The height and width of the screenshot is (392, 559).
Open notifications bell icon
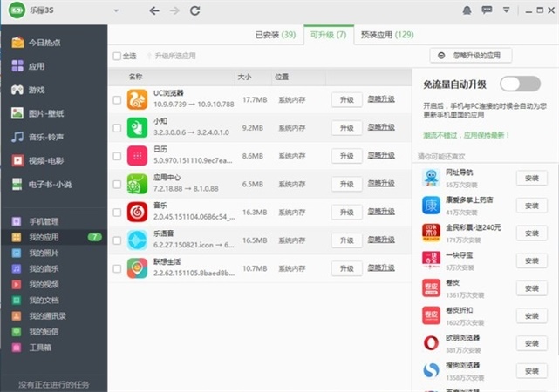click(467, 10)
